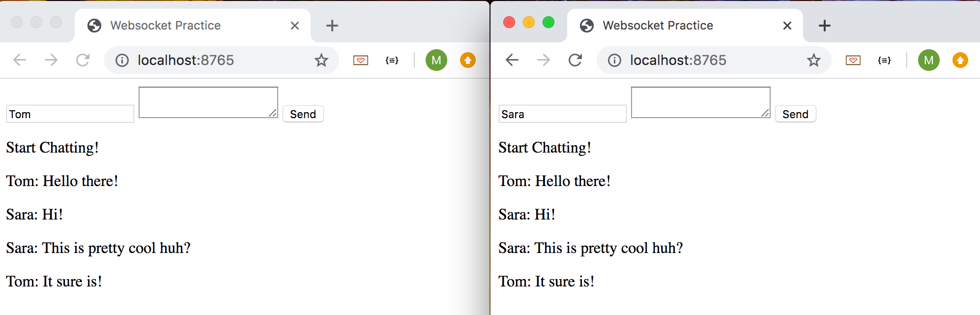
Task: Click 'Tom: Hello there!' message in right window
Action: pos(554,181)
